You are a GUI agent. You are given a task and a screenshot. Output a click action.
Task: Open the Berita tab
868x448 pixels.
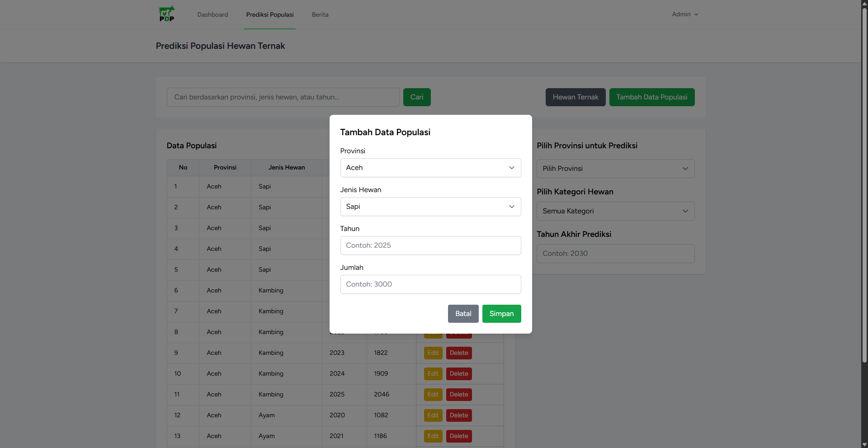point(320,14)
